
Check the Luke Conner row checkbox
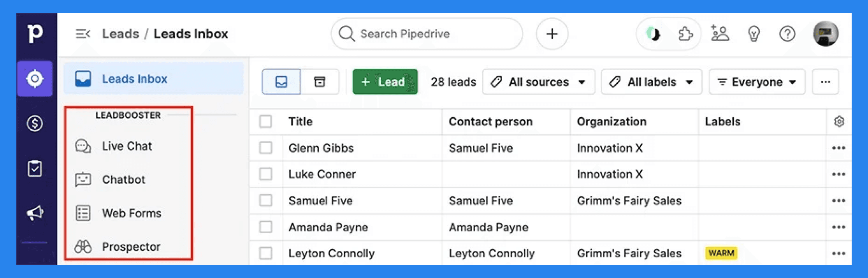click(265, 174)
